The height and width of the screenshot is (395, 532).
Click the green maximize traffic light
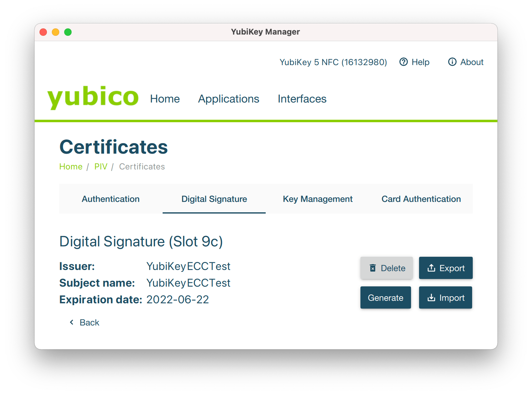68,32
